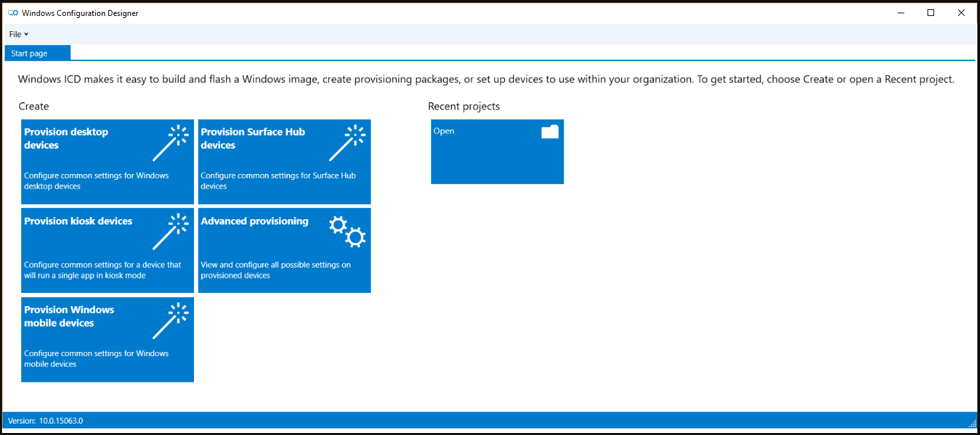Click 'Configure common settings for Surface Hub devices'

[278, 181]
